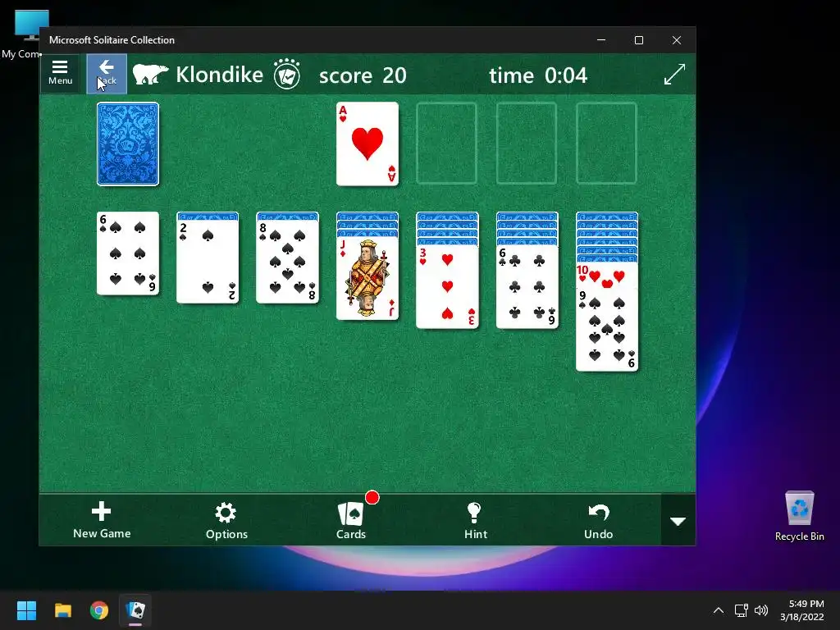
Task: Draw from the face-down stock pile
Action: (128, 144)
